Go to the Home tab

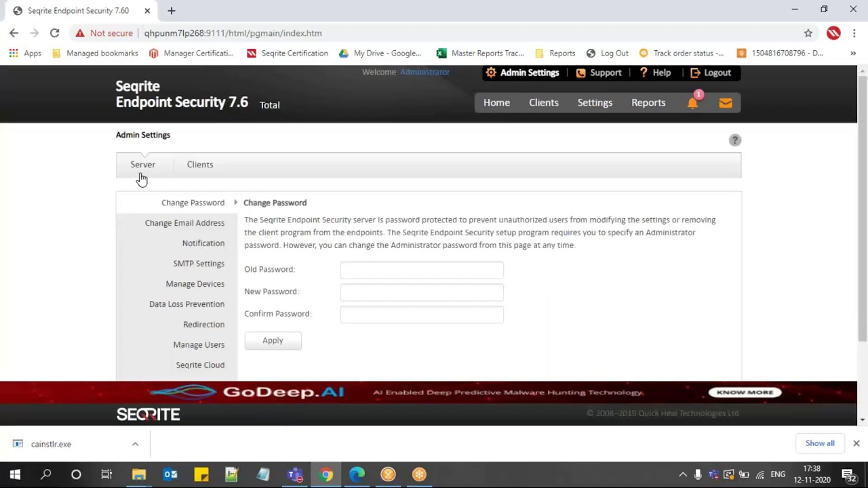(496, 102)
